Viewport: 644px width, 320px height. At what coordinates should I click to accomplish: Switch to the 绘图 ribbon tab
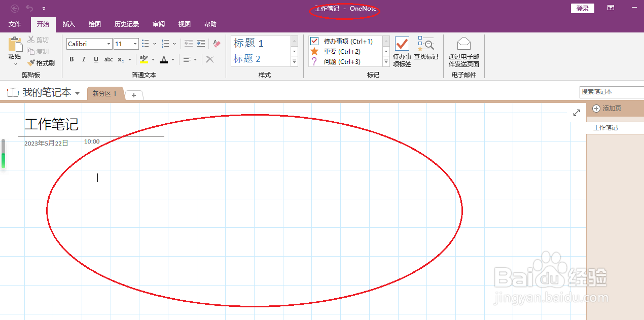point(94,24)
